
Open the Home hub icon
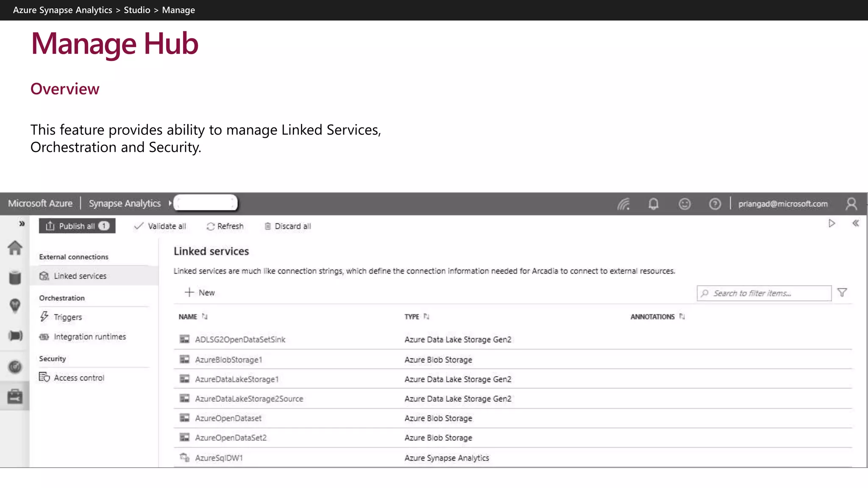pyautogui.click(x=15, y=248)
